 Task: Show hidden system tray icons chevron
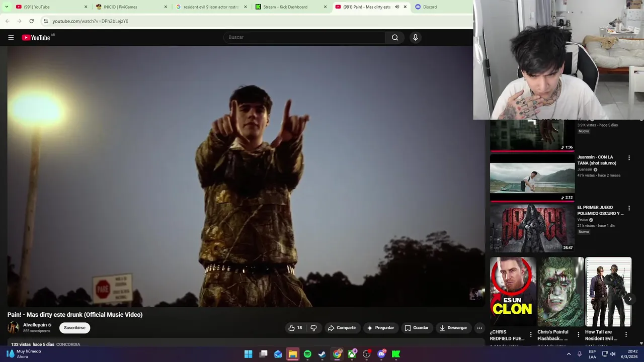(x=569, y=354)
